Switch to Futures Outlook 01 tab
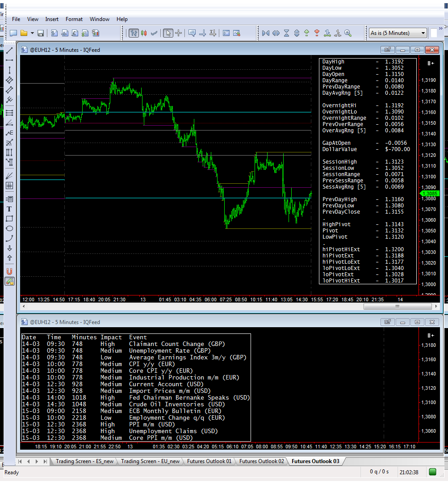Screen dimensions: 448x489 (209, 461)
